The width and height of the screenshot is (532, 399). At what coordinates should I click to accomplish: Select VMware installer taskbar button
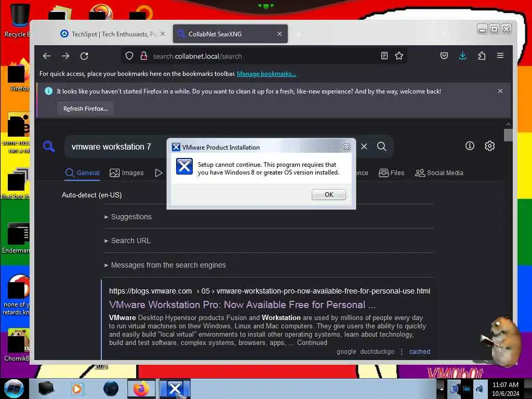coord(175,389)
